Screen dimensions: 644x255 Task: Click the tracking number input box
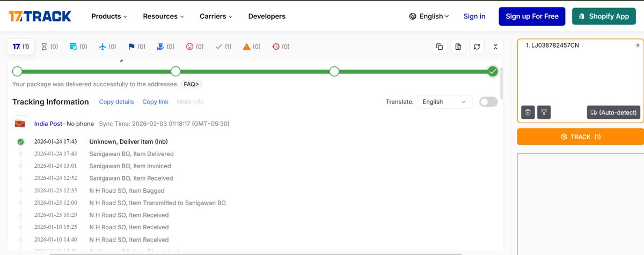[581, 81]
